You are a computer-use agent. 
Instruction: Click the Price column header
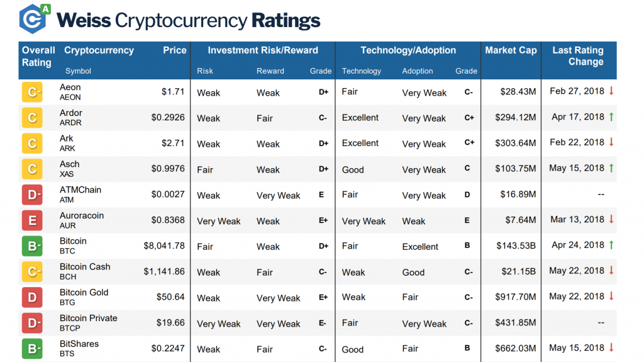pos(175,50)
